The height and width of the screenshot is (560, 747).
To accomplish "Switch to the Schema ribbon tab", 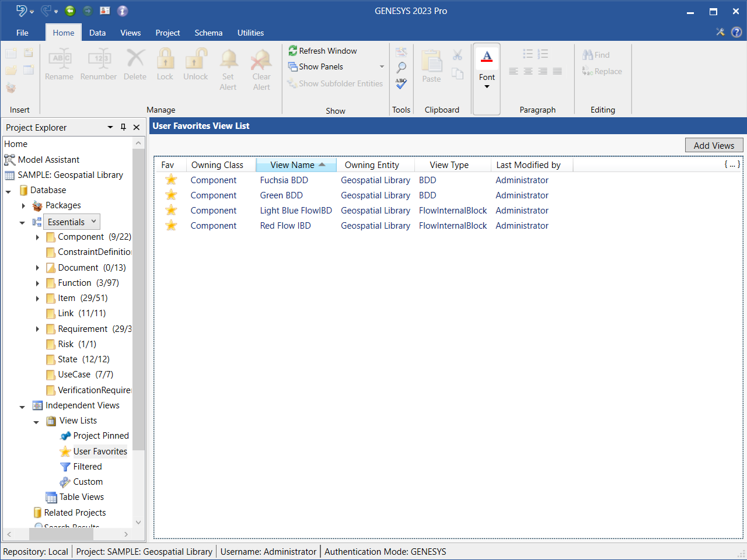I will [208, 33].
